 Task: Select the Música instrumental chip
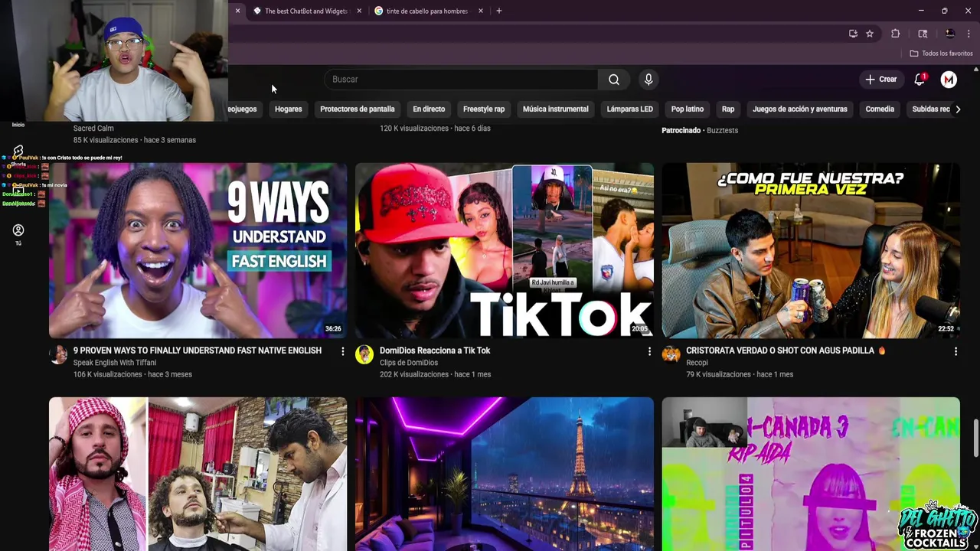coord(556,109)
